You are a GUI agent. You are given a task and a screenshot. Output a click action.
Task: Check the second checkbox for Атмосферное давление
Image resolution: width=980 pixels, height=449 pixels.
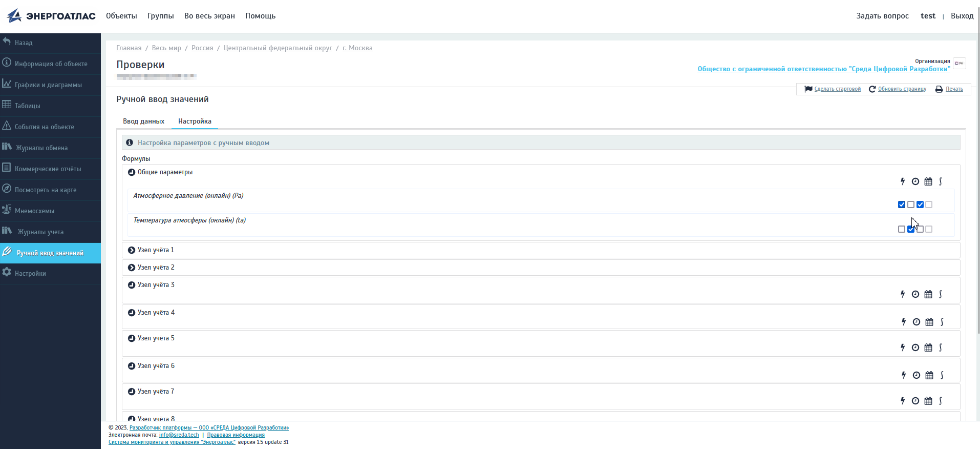pyautogui.click(x=911, y=205)
